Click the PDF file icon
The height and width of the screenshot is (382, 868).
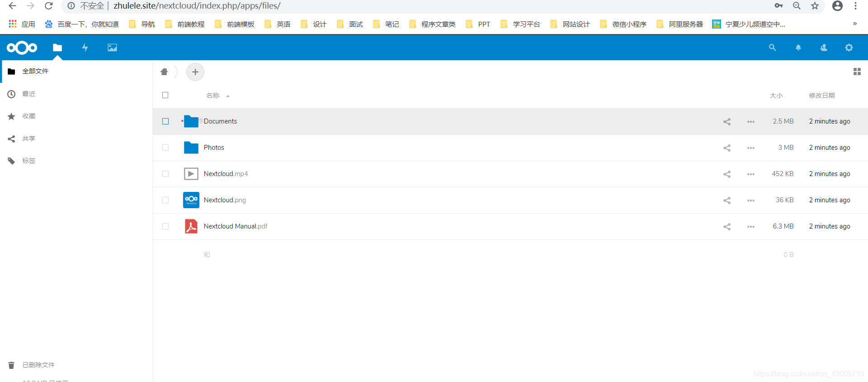(x=191, y=226)
